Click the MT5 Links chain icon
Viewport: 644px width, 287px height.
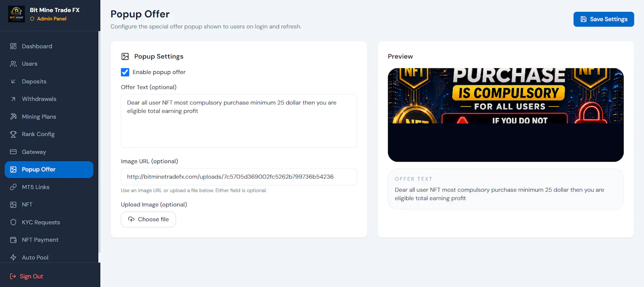(x=13, y=187)
